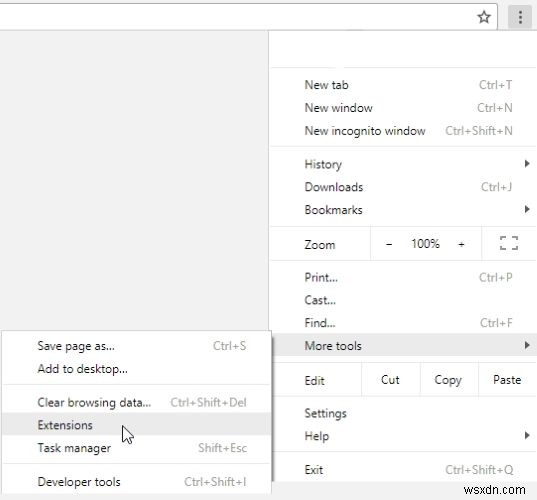The height and width of the screenshot is (500, 537).
Task: Expand the More tools submenu arrow
Action: point(527,345)
